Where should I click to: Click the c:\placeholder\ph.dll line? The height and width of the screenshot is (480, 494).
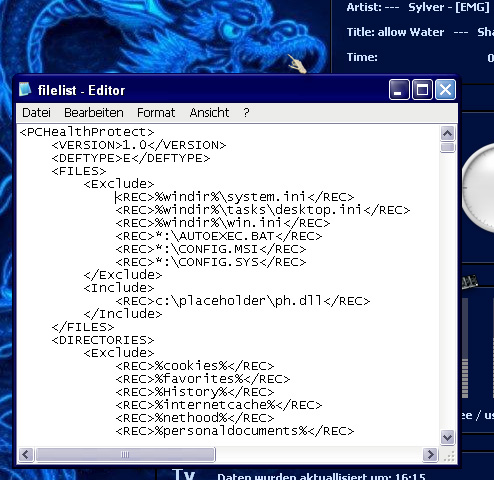point(243,301)
